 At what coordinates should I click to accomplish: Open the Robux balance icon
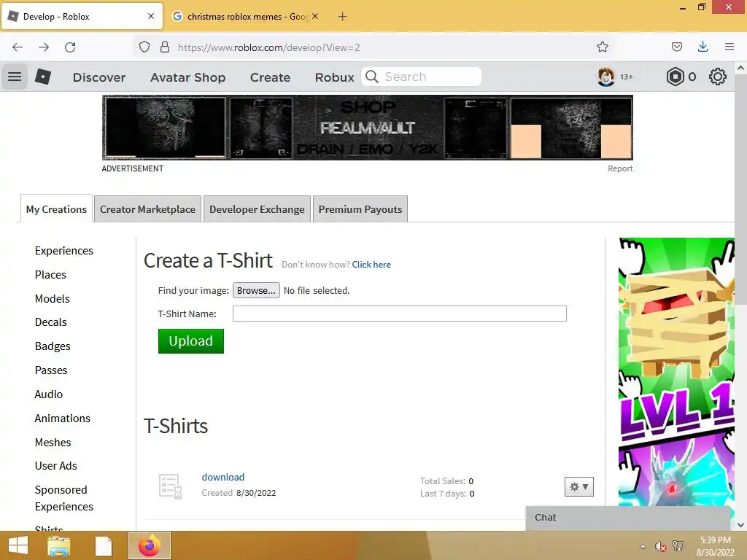tap(675, 77)
